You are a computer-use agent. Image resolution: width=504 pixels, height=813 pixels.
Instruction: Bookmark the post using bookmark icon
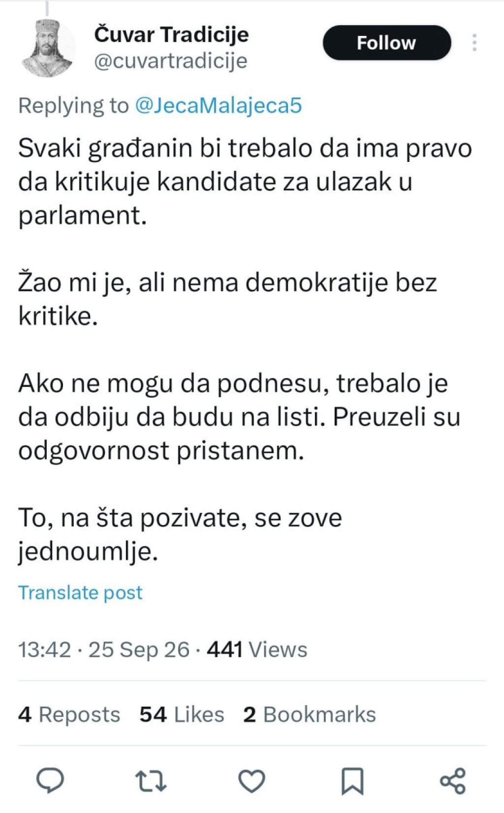tap(352, 781)
